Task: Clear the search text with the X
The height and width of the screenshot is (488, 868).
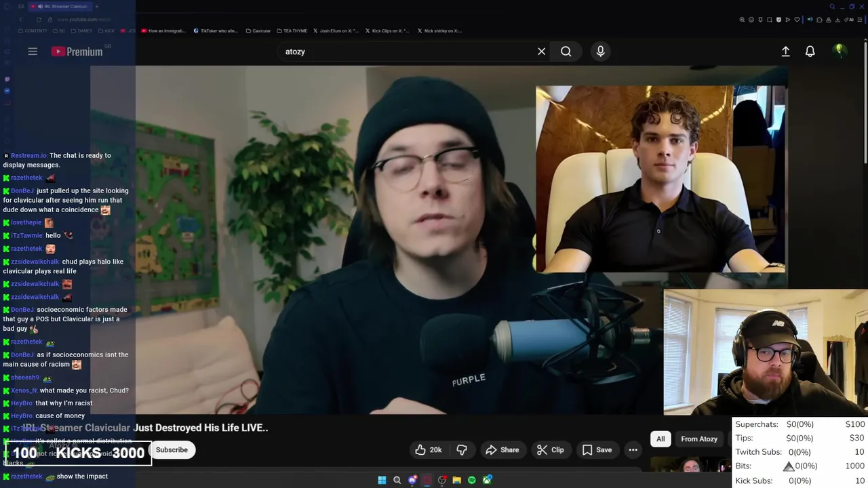Action: pyautogui.click(x=541, y=52)
